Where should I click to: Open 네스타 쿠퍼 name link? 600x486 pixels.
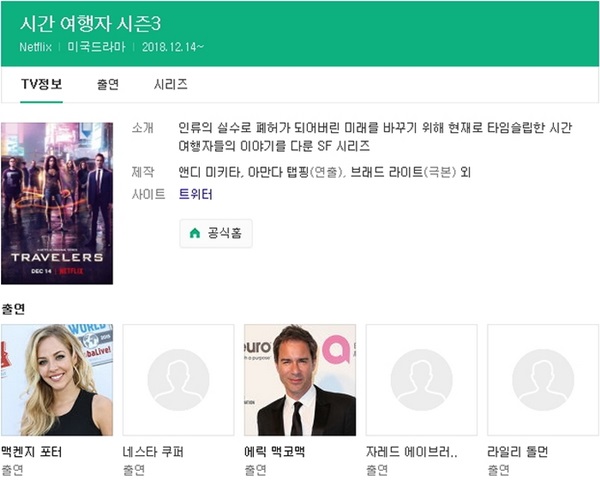(153, 452)
